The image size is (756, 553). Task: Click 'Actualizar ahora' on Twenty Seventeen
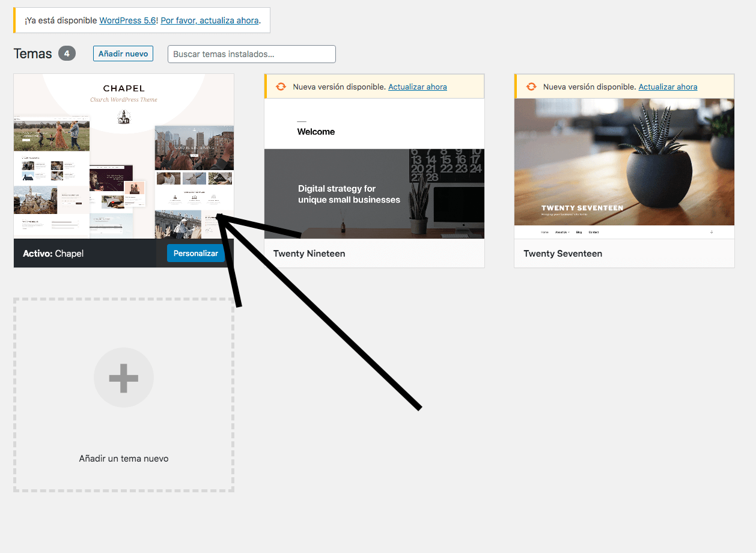668,87
